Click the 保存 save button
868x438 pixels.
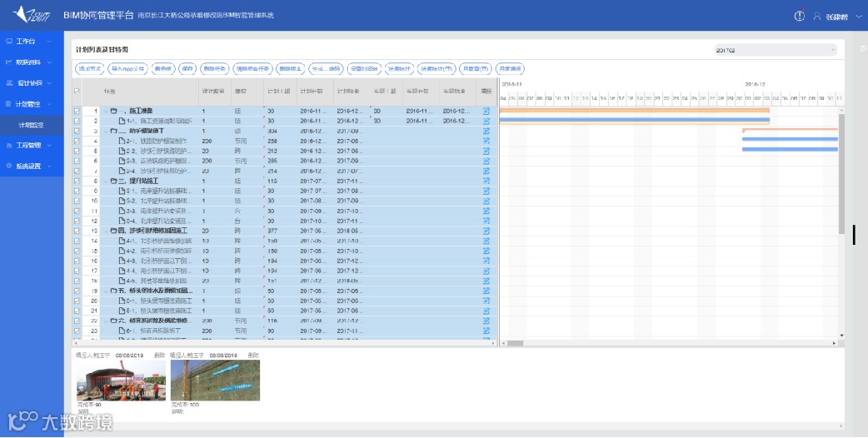pyautogui.click(x=187, y=69)
